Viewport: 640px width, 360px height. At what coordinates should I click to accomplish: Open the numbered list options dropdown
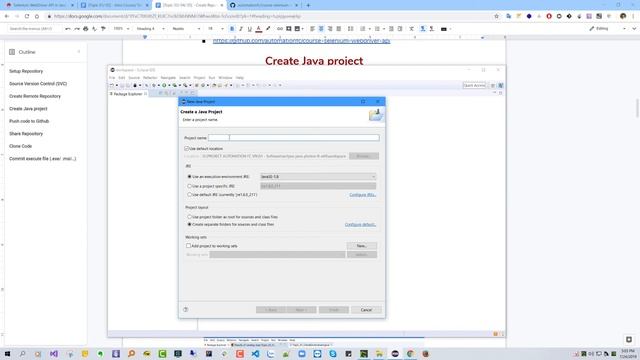369,29
